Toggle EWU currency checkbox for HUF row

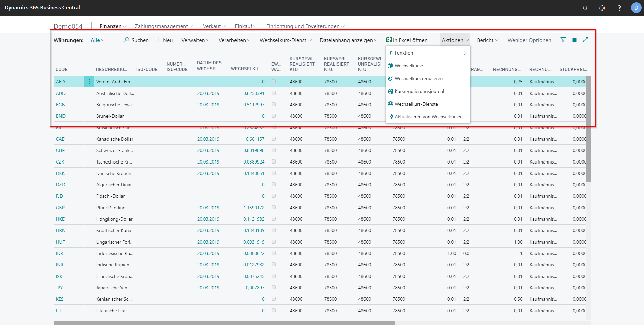[274, 242]
